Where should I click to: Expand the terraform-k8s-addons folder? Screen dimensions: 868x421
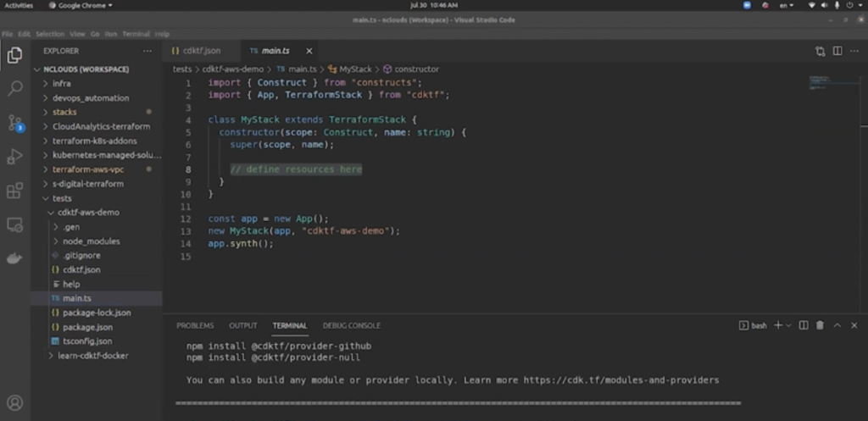tap(97, 141)
